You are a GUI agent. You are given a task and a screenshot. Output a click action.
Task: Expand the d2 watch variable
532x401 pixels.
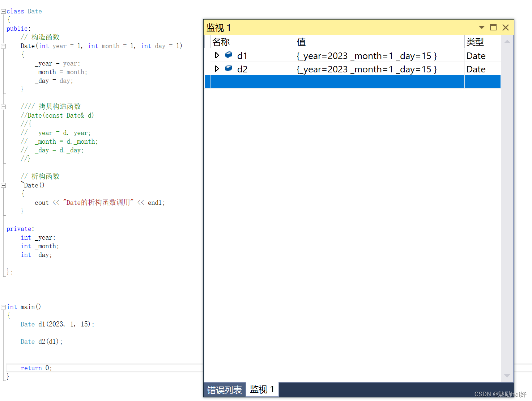(x=217, y=69)
